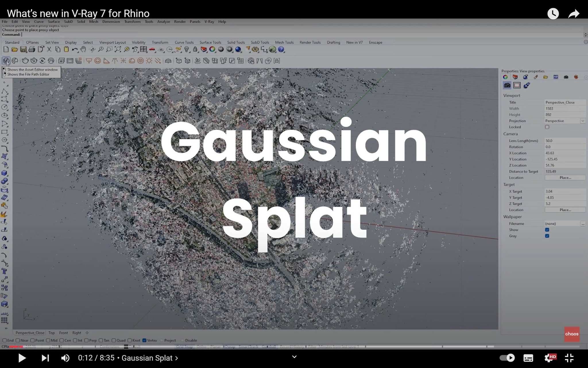The image size is (588, 368).
Task: Open the V-Ray menu
Action: [209, 22]
